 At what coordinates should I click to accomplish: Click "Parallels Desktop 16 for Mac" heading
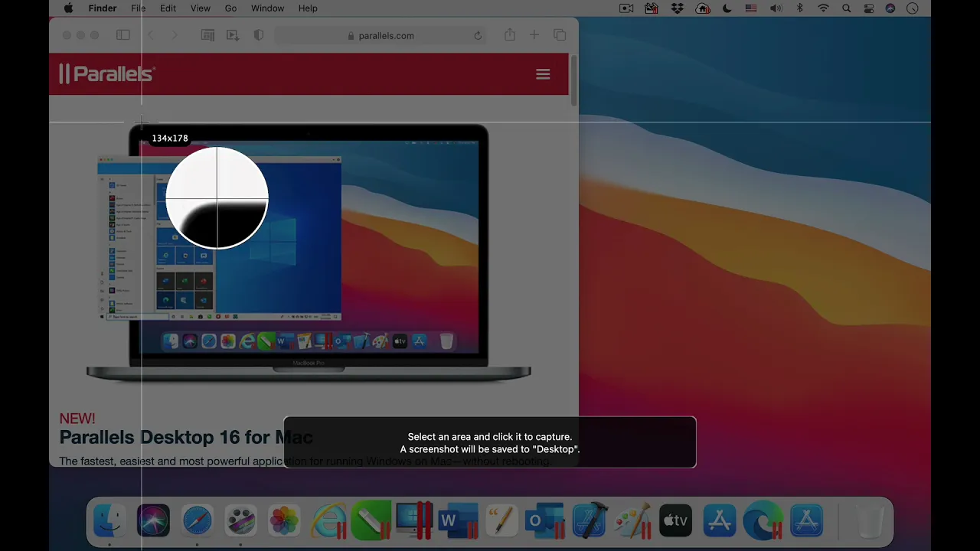(x=186, y=438)
